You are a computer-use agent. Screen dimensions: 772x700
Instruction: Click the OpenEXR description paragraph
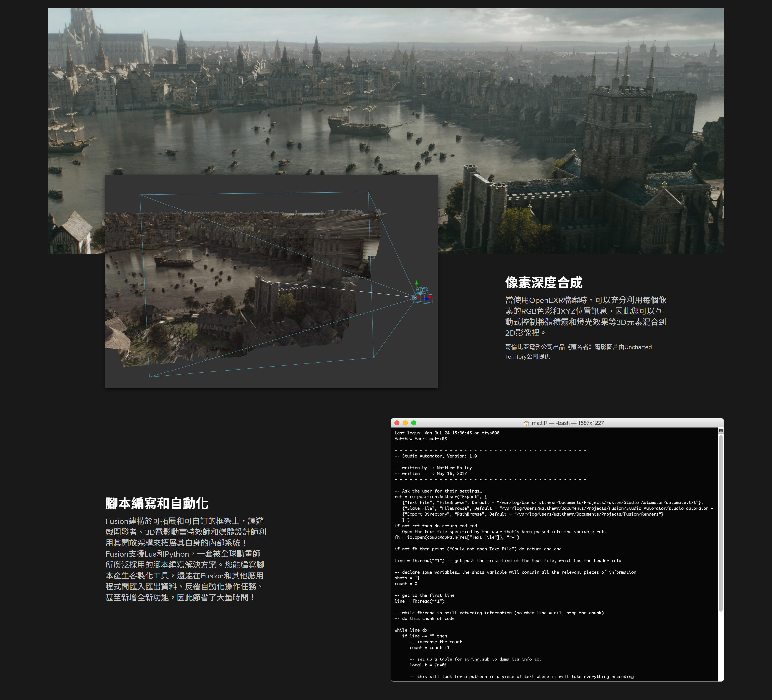tap(585, 316)
